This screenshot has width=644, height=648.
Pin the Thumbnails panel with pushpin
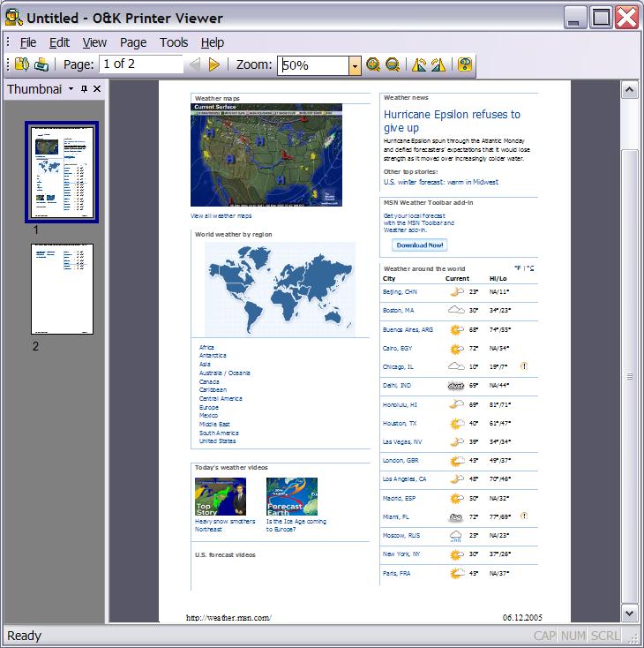point(85,89)
